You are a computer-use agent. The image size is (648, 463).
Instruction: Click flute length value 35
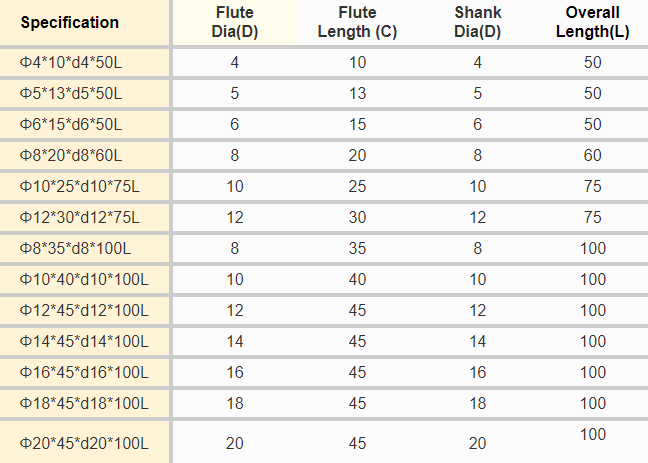click(357, 249)
